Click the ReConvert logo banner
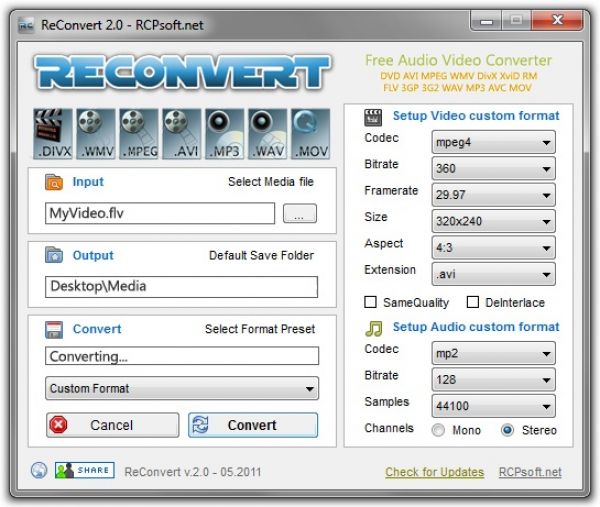The width and height of the screenshot is (600, 507). [182, 73]
